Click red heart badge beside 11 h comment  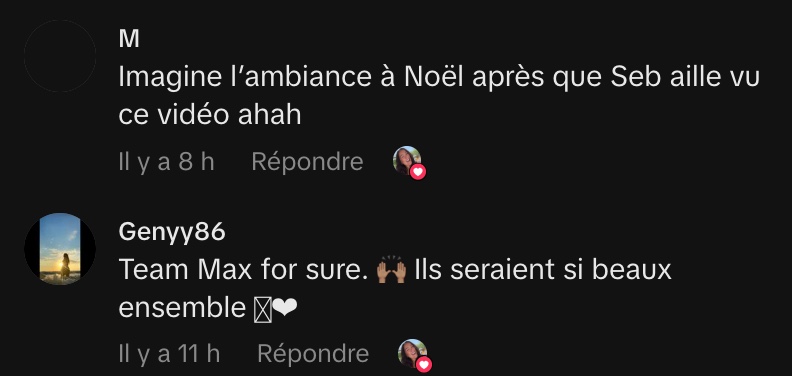[424, 364]
